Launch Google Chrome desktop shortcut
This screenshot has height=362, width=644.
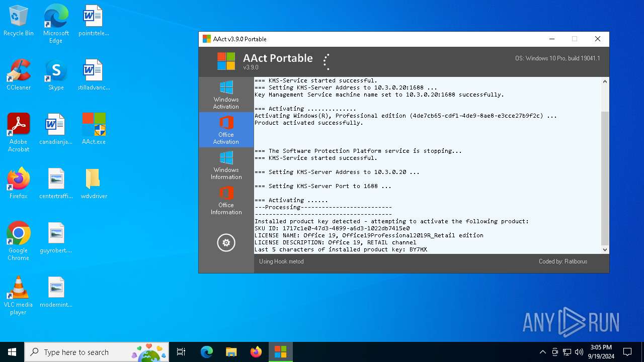coord(19,241)
